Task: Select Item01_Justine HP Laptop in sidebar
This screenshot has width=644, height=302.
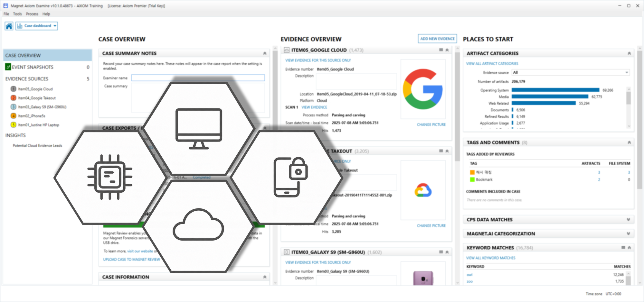Action: (x=39, y=125)
